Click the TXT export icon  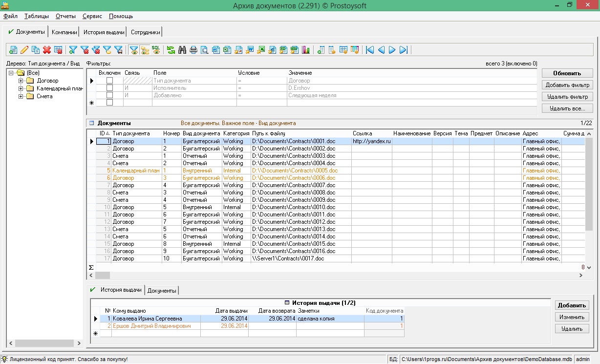pyautogui.click(x=295, y=49)
